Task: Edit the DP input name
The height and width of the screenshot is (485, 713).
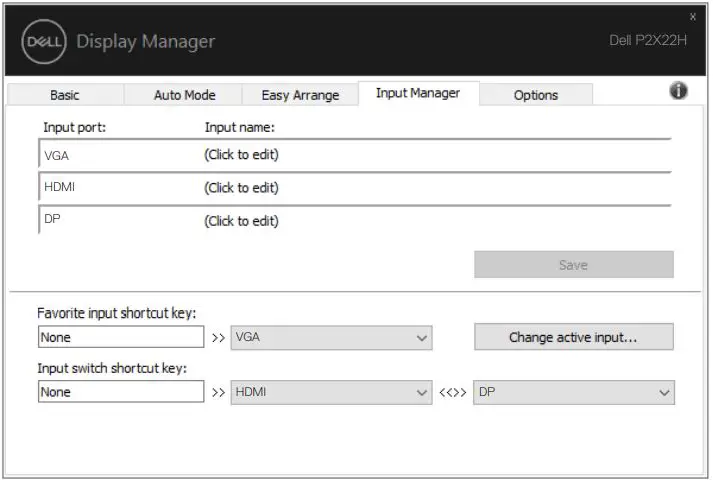Action: point(241,221)
